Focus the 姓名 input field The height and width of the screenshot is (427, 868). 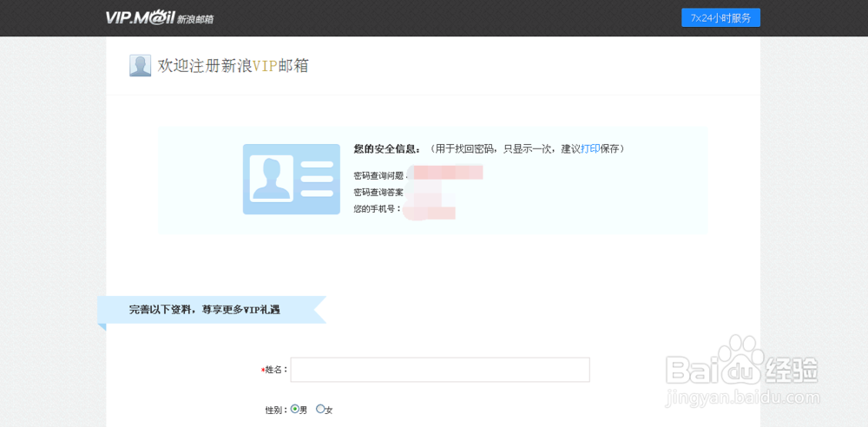tap(440, 370)
